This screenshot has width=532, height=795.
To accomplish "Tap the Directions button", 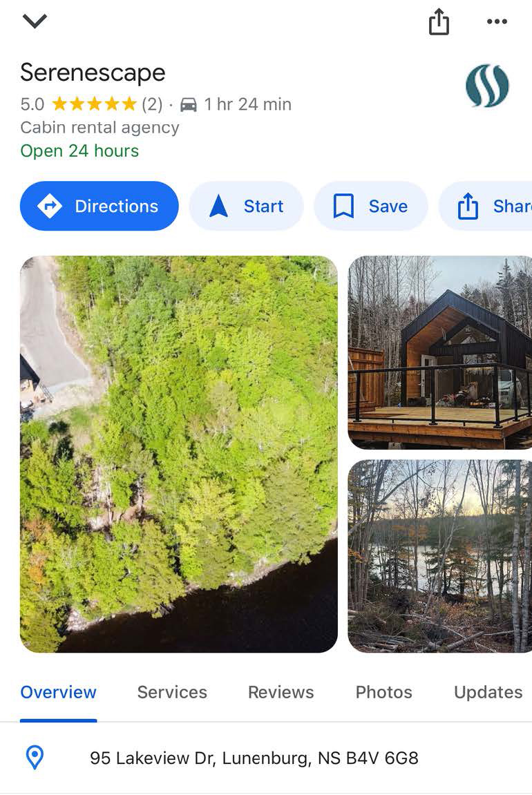I will pyautogui.click(x=99, y=206).
